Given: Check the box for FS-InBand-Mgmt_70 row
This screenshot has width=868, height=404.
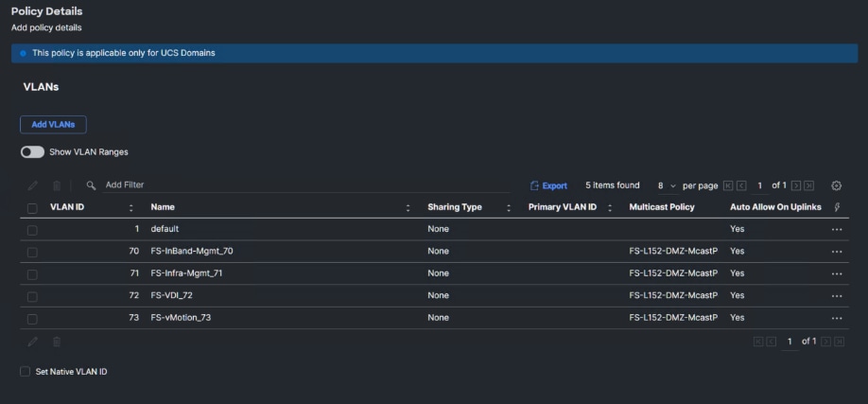Looking at the screenshot, I should tap(32, 252).
